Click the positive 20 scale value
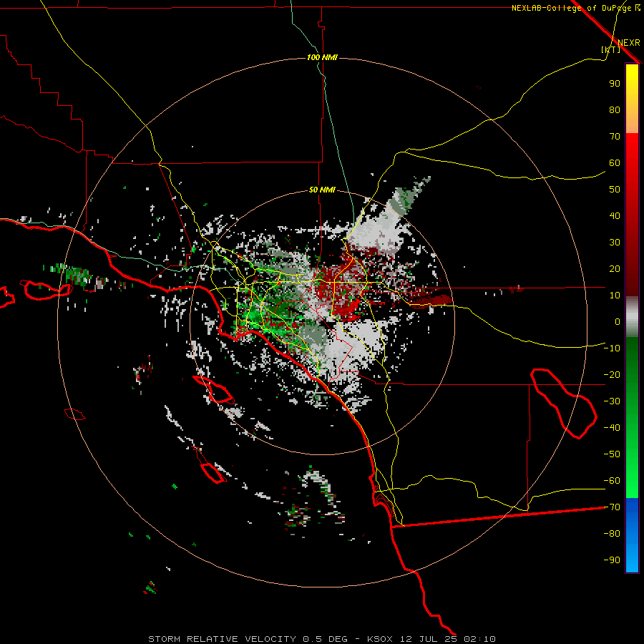The height and width of the screenshot is (644, 644). click(x=615, y=268)
